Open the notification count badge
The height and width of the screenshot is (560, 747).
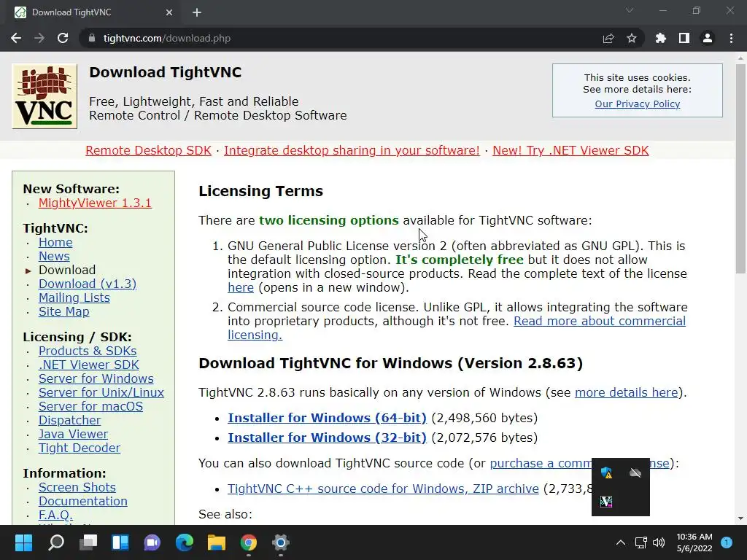(x=727, y=542)
